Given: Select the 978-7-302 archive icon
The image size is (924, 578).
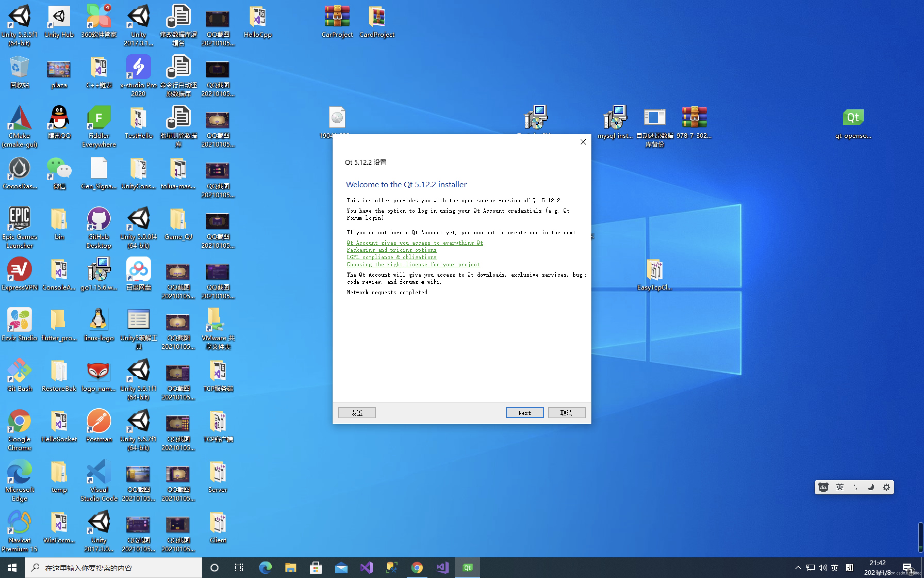Looking at the screenshot, I should [x=694, y=122].
